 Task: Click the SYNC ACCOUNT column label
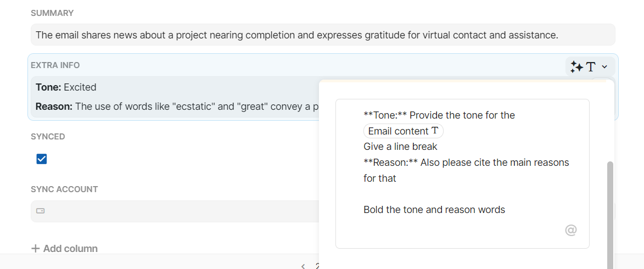pos(64,189)
